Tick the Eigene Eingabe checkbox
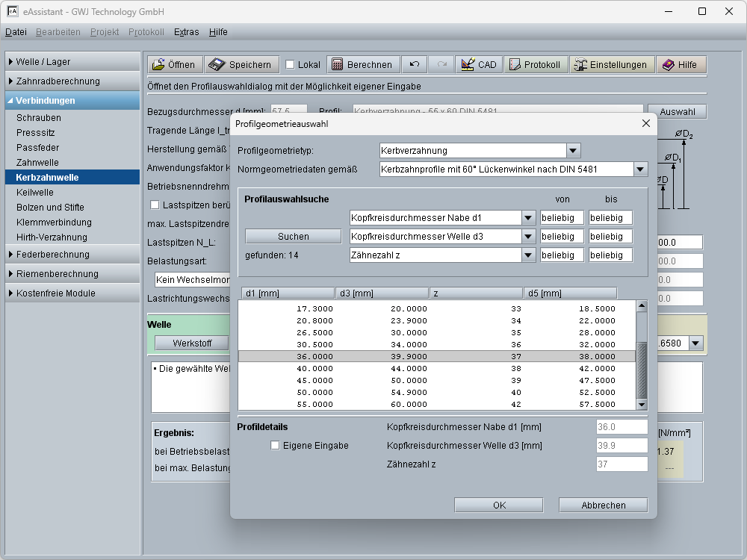This screenshot has width=747, height=560. tap(275, 446)
